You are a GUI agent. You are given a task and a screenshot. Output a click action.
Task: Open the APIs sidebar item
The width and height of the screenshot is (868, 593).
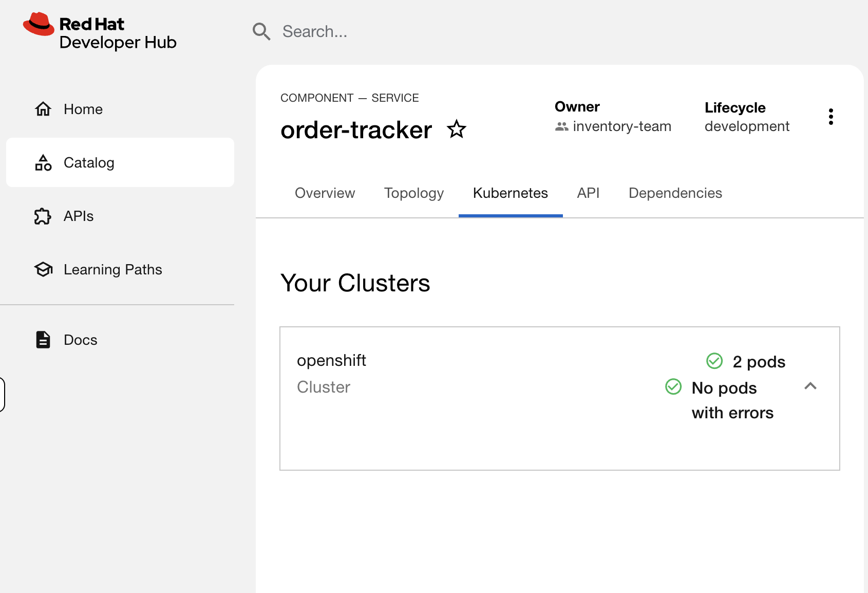[120, 216]
